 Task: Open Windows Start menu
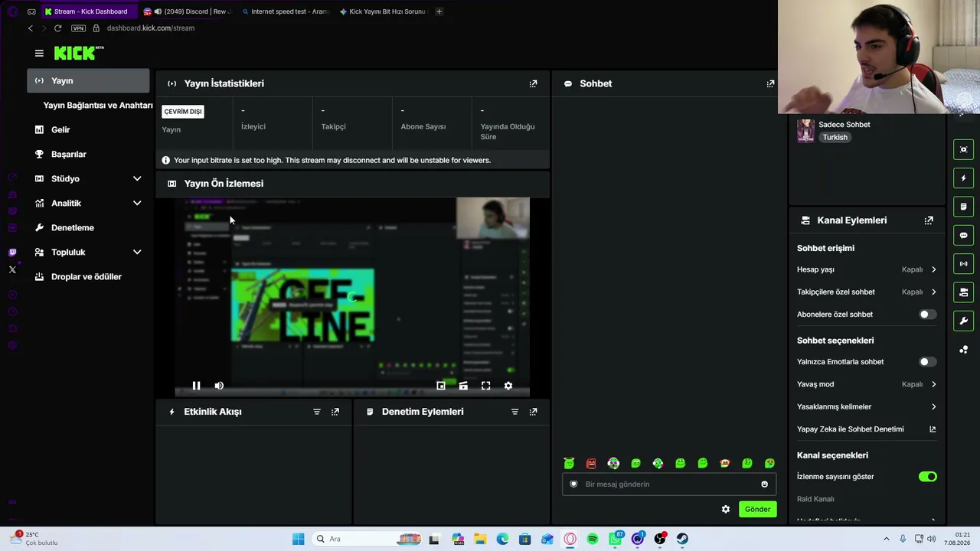click(x=298, y=539)
